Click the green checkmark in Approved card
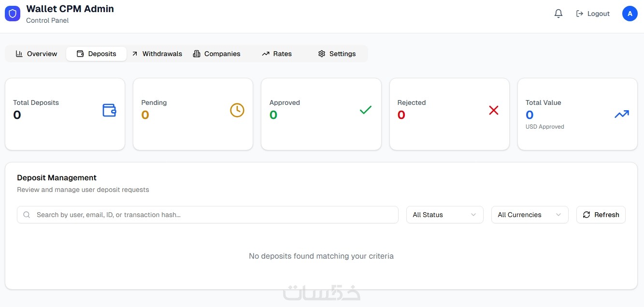Image resolution: width=644 pixels, height=307 pixels. (x=366, y=110)
